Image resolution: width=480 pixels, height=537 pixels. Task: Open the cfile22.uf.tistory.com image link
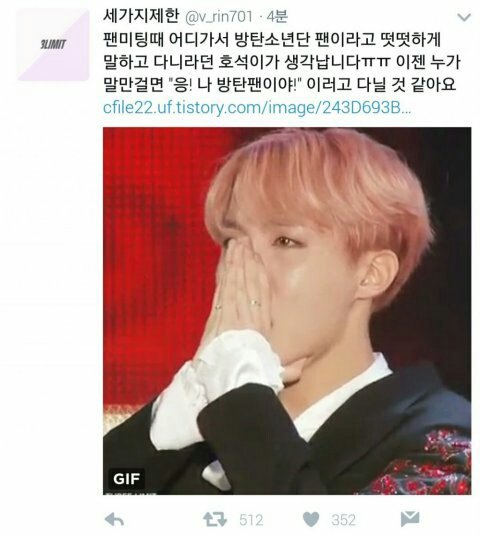257,108
